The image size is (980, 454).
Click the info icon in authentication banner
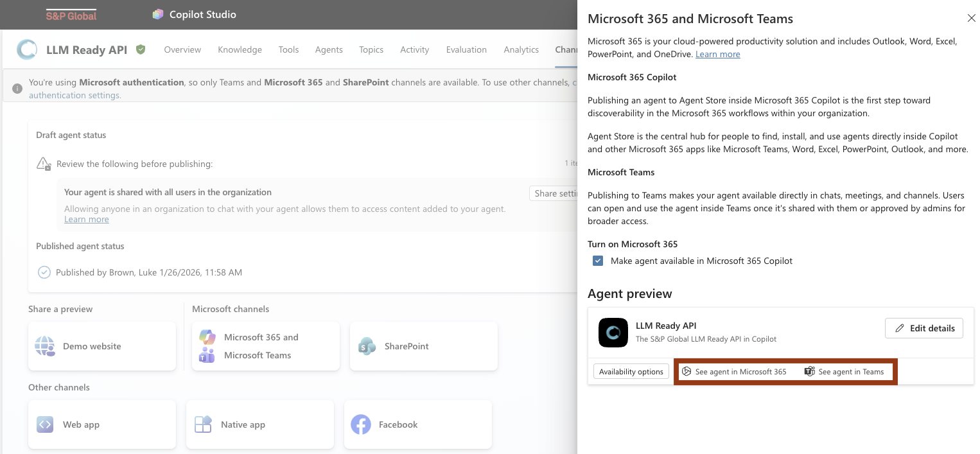pos(17,89)
